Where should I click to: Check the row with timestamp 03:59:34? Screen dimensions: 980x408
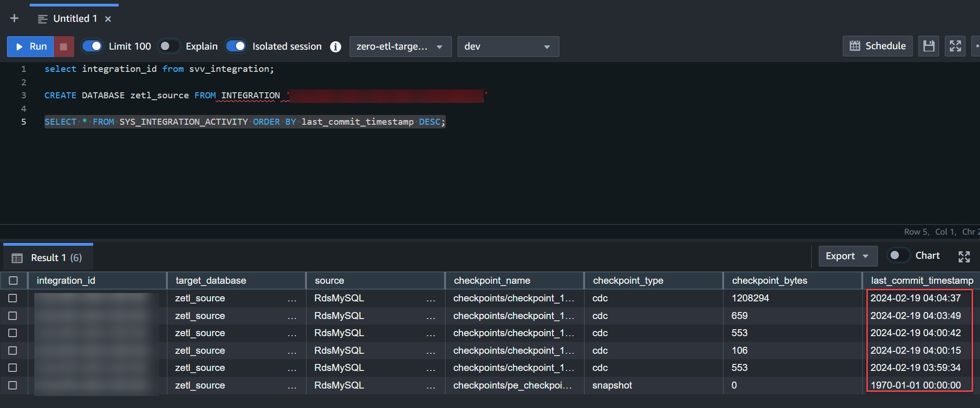tap(13, 368)
